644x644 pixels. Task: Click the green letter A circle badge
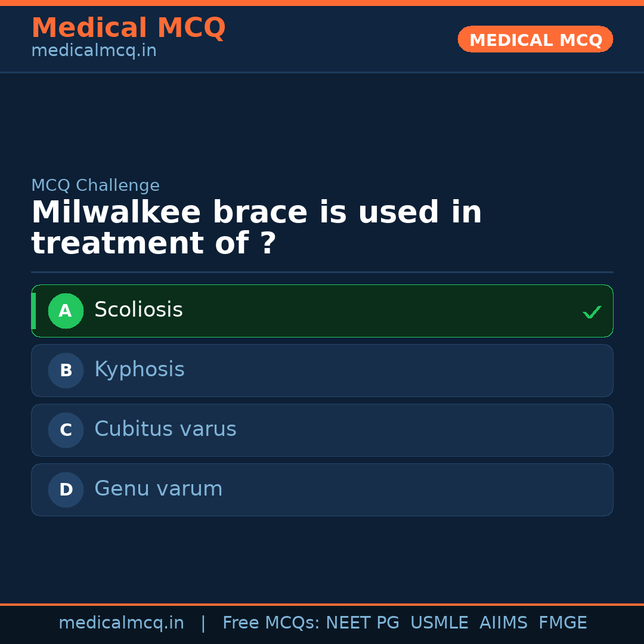(66, 311)
